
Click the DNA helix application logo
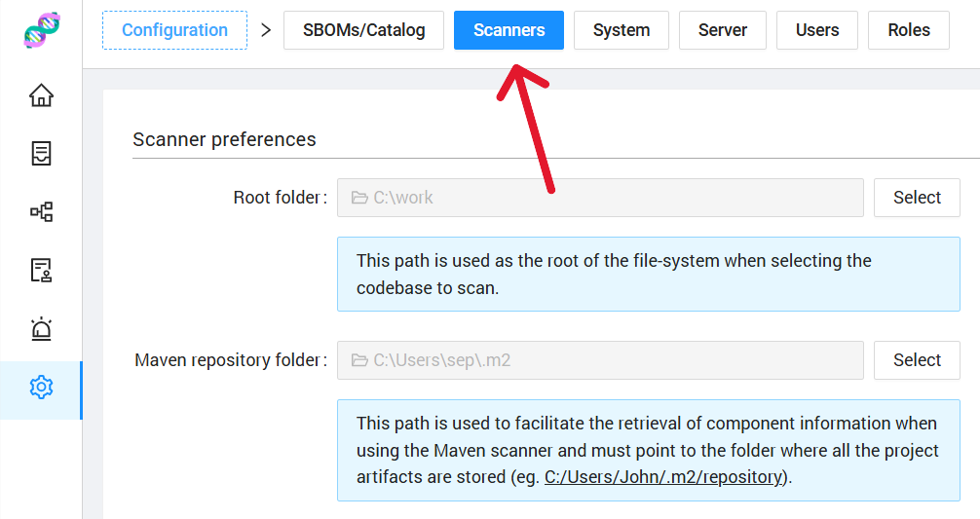click(x=41, y=31)
